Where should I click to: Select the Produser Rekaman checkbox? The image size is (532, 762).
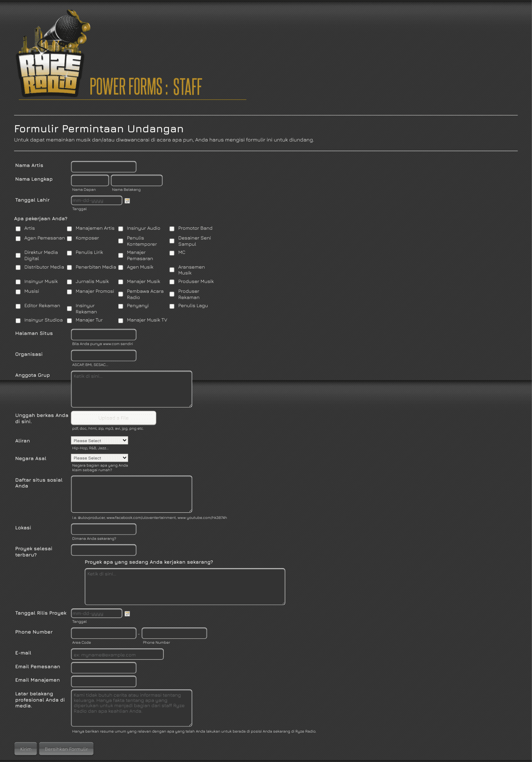click(172, 294)
